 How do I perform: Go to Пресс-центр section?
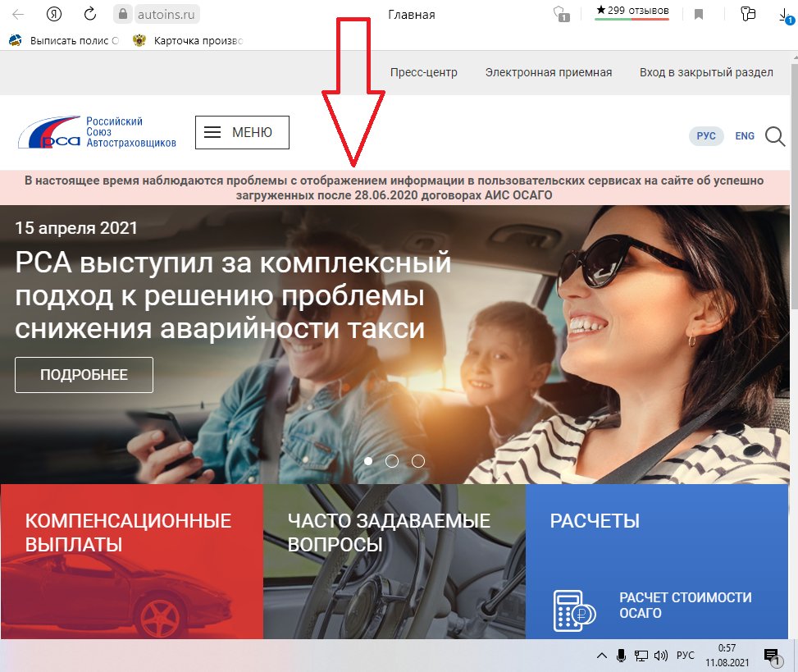424,72
